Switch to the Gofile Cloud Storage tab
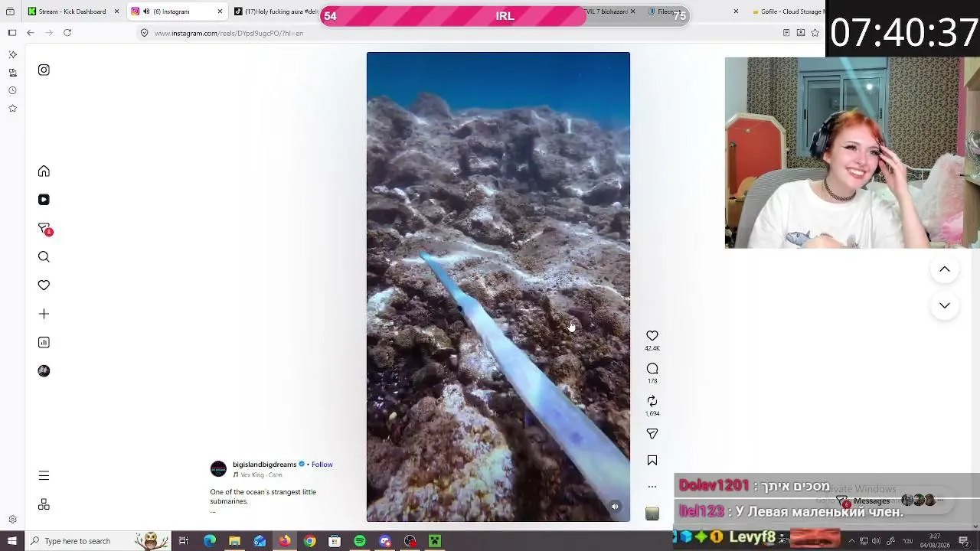980x551 pixels. coord(786,11)
